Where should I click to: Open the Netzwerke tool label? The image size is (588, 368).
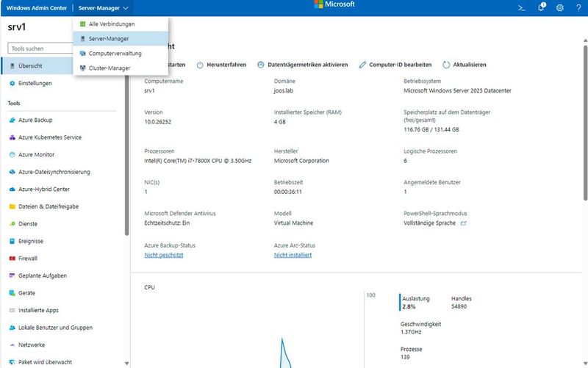pyautogui.click(x=32, y=344)
